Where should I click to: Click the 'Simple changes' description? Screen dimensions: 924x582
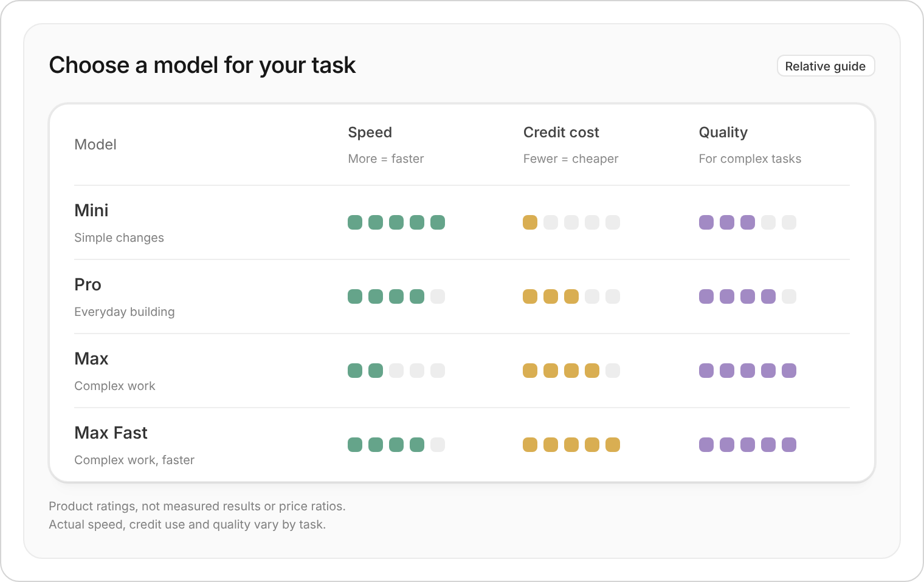pos(119,238)
